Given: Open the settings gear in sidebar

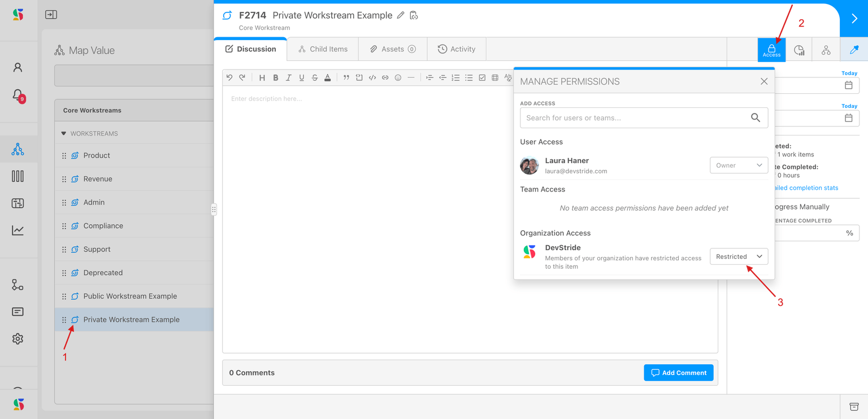Looking at the screenshot, I should (x=18, y=339).
